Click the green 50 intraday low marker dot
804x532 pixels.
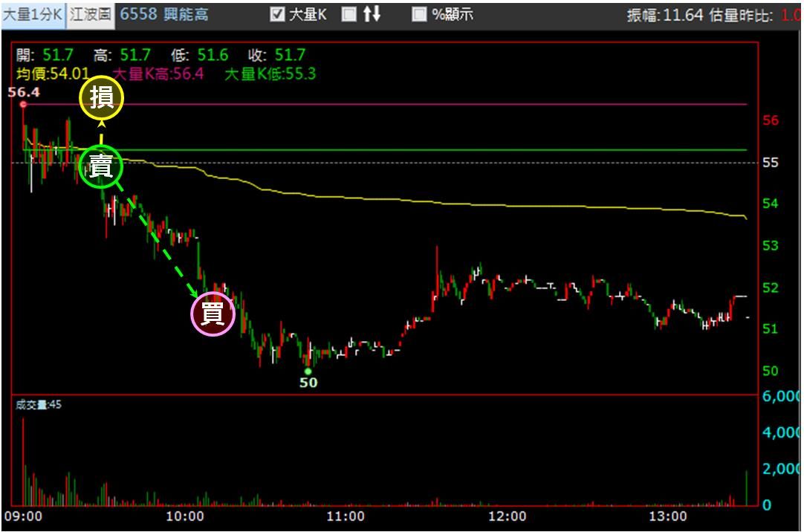[x=308, y=371]
